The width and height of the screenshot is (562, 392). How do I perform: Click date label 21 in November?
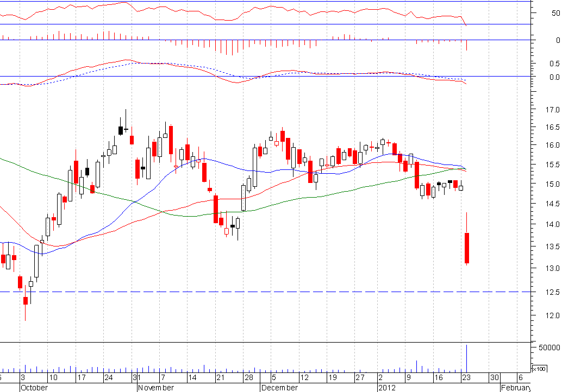(x=220, y=377)
